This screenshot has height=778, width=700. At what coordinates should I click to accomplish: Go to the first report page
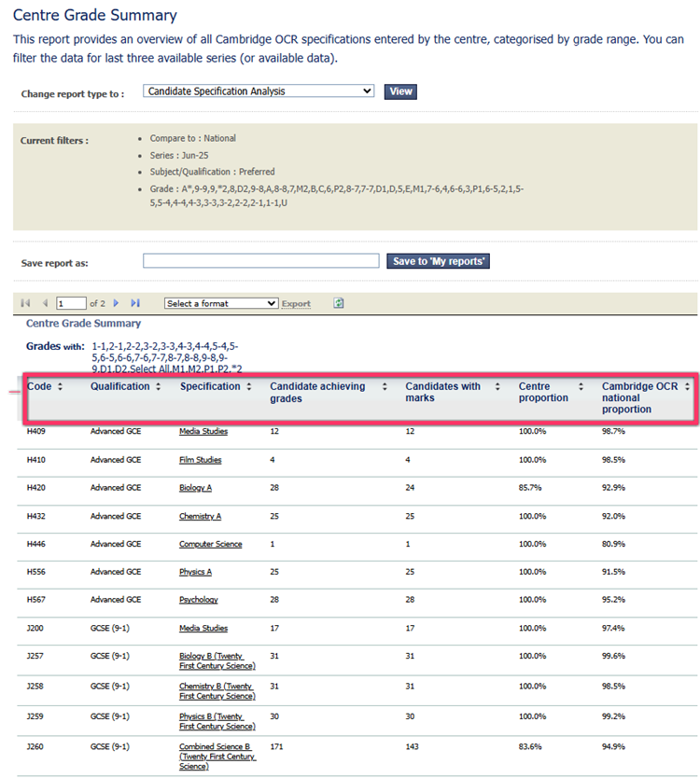25,303
